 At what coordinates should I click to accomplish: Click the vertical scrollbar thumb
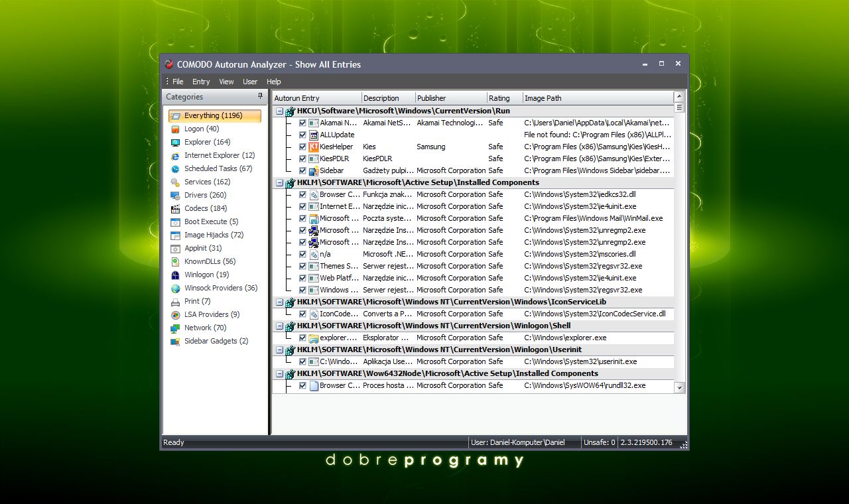[x=679, y=107]
